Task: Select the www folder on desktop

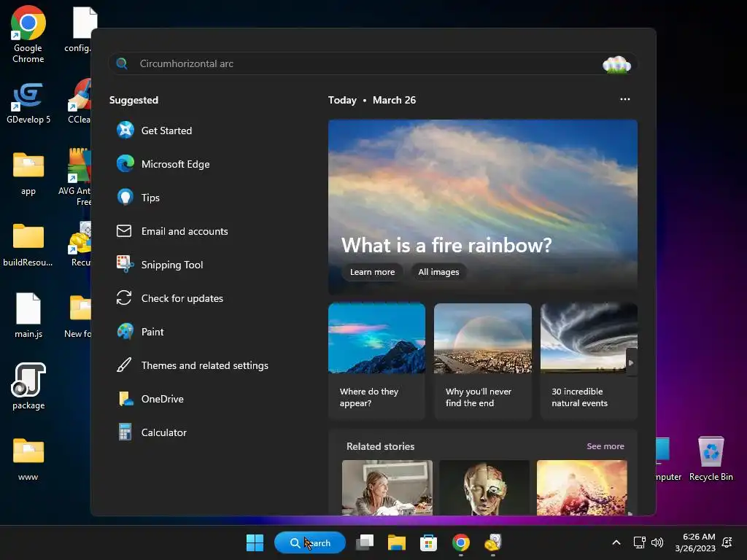Action: (28, 459)
